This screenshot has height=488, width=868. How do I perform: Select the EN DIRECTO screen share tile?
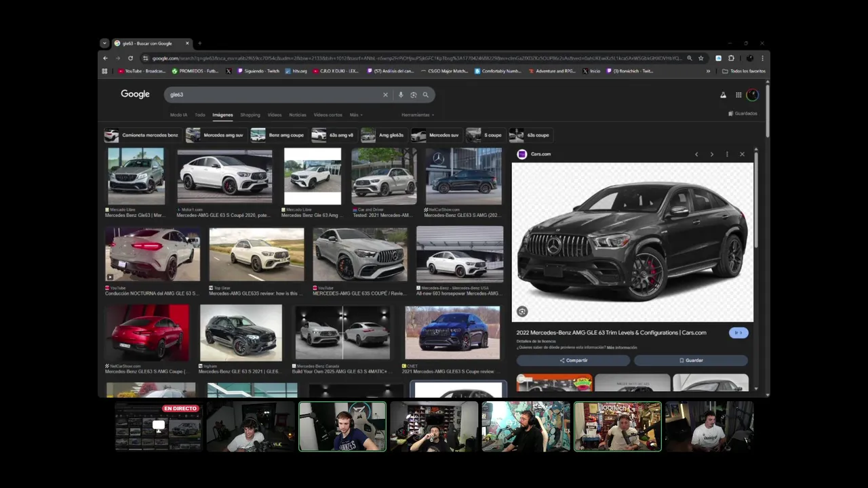click(159, 426)
